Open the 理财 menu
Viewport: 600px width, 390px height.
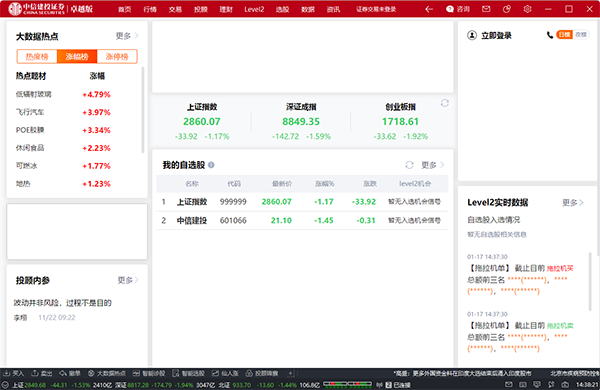pos(226,9)
